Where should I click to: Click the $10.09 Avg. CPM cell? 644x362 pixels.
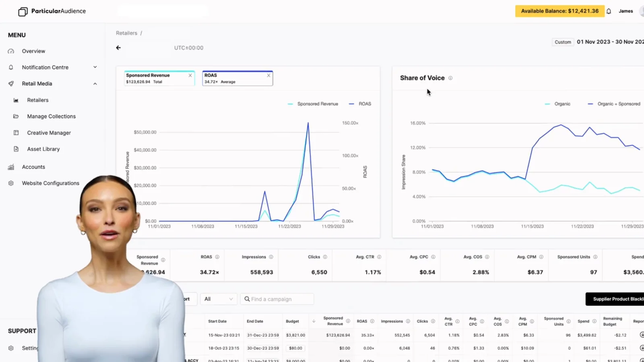coord(527,348)
